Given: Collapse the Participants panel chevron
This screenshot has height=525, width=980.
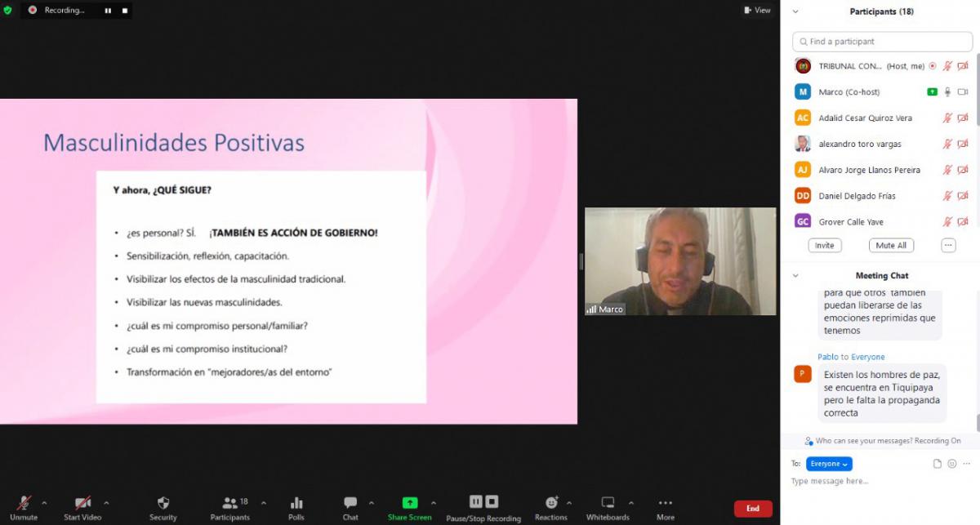Looking at the screenshot, I should tap(795, 11).
